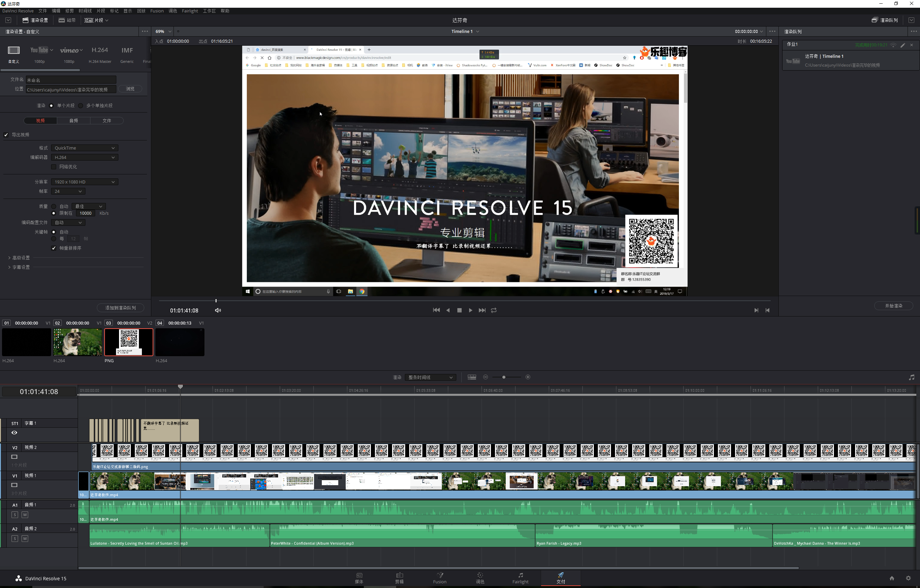The height and width of the screenshot is (588, 920).
Task: Open the Fusion menu
Action: (157, 11)
